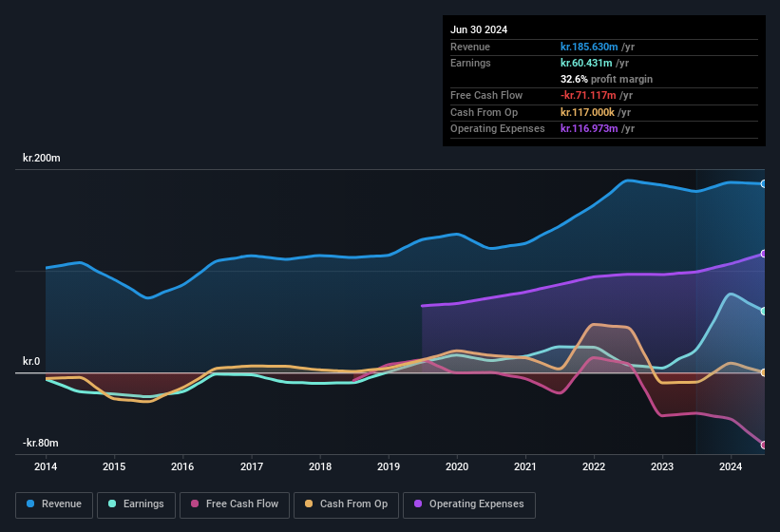
Task: Click the kr.0 y-axis label
Action: pos(31,361)
